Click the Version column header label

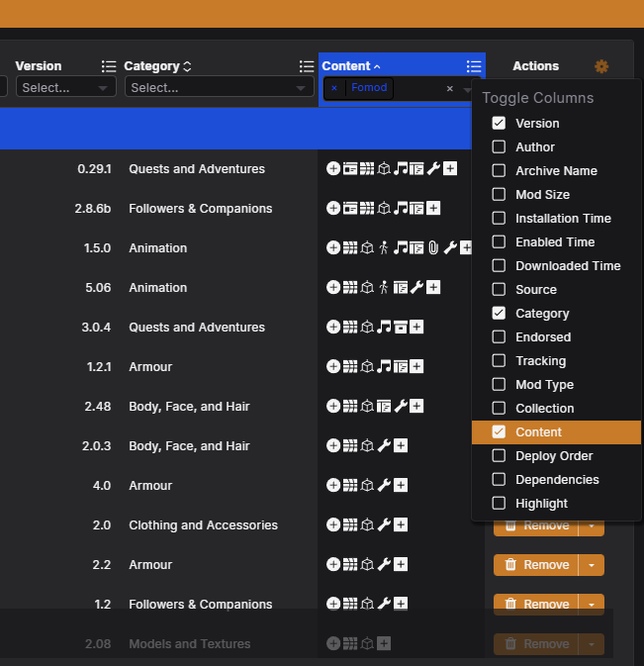(39, 66)
